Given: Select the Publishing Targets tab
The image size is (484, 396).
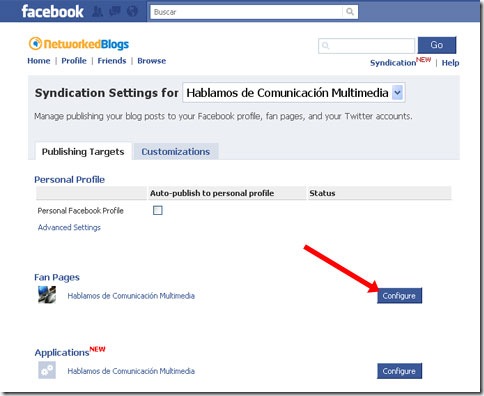Looking at the screenshot, I should (x=83, y=152).
